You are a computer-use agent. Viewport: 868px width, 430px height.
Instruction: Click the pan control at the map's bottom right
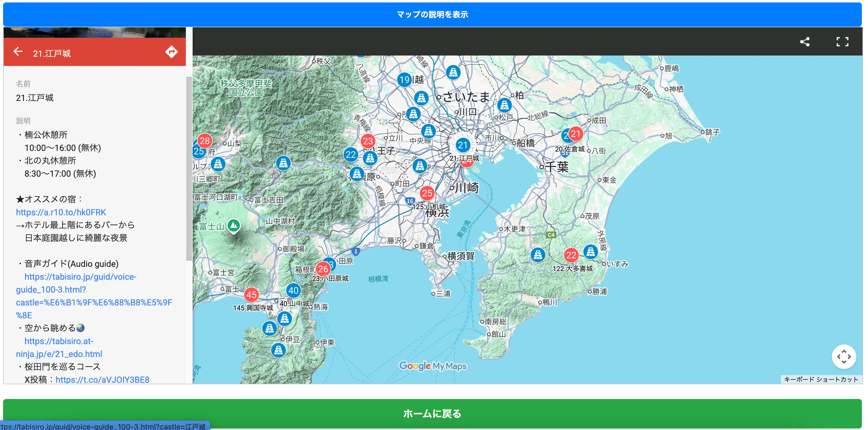coord(843,356)
